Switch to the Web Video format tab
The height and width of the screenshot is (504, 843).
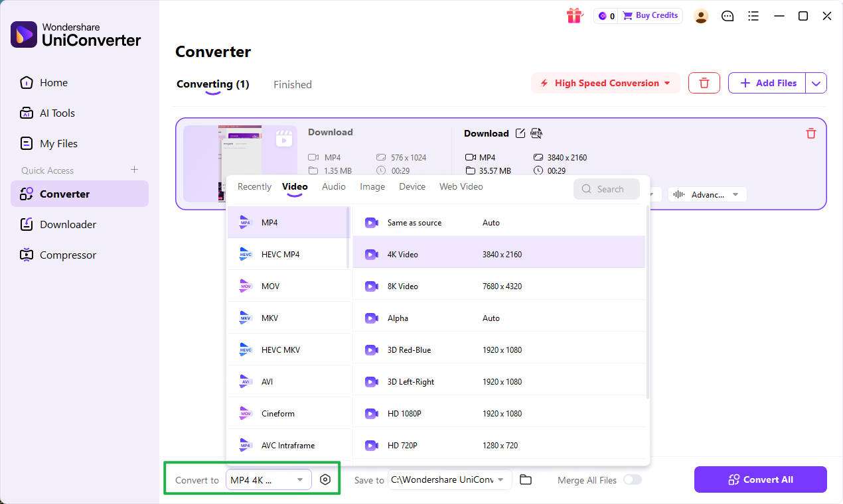point(461,186)
